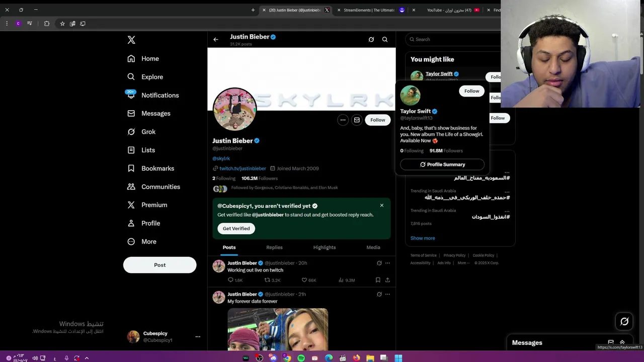644x362 pixels.
Task: Switch to the Highlights tab
Action: point(325,247)
